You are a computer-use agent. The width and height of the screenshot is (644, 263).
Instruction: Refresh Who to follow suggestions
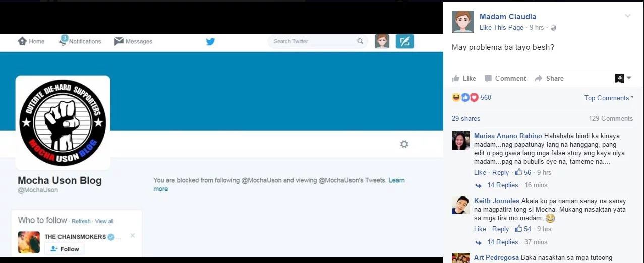81,221
